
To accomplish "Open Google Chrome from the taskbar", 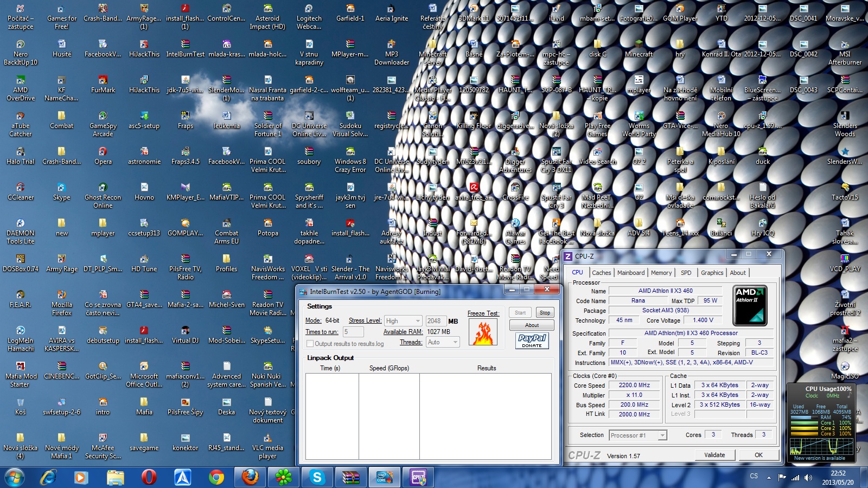I will click(x=216, y=477).
